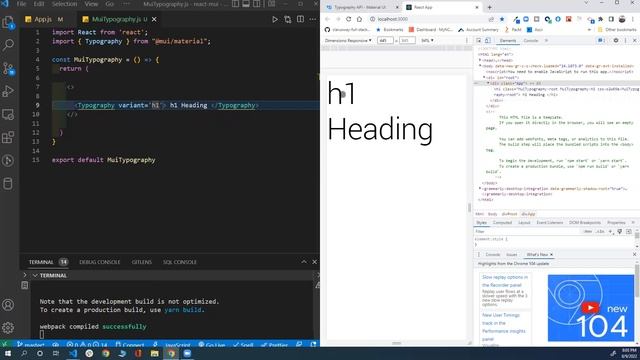Open the Chrome Extensions puzzle icon
Screen dimensions: 640x360
pyautogui.click(x=600, y=19)
